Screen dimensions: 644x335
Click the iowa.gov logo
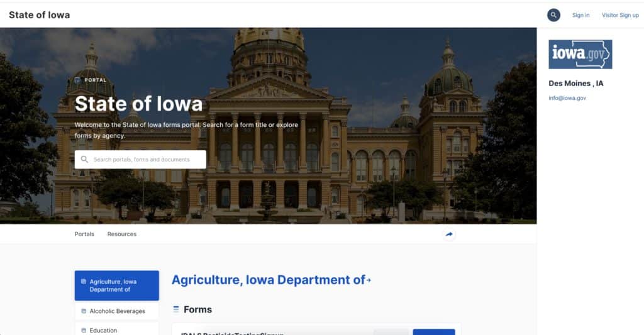[x=580, y=54]
